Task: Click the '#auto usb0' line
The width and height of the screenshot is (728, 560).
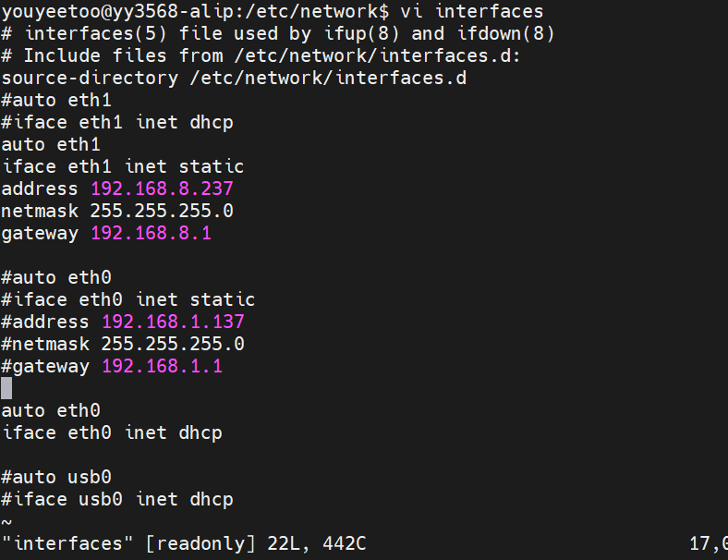Action: (x=56, y=477)
